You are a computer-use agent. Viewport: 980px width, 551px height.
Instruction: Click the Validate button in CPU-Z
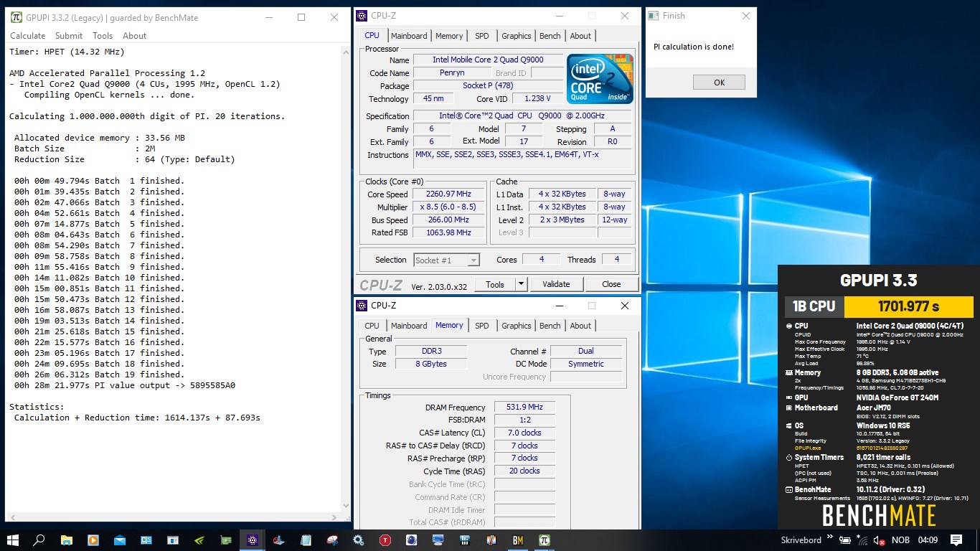556,285
